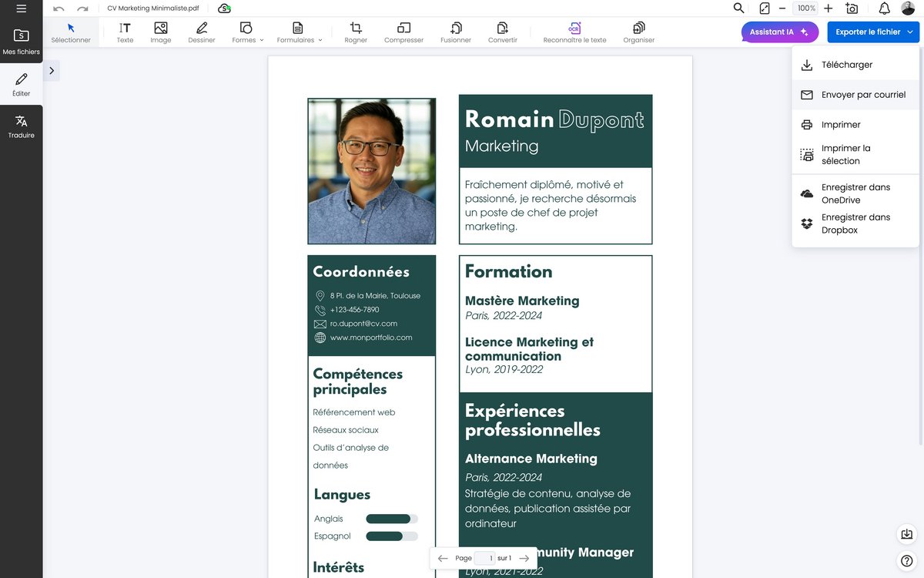Select the Rogner crop tool
Screen dimensions: 924x578
[x=356, y=32]
